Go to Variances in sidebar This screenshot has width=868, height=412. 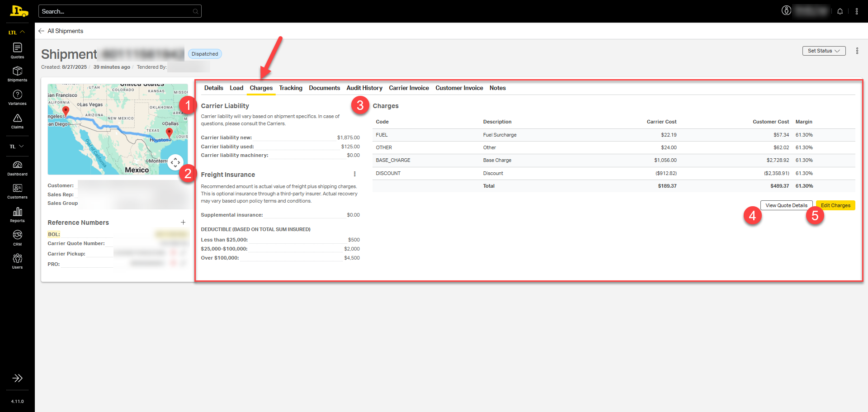click(17, 97)
